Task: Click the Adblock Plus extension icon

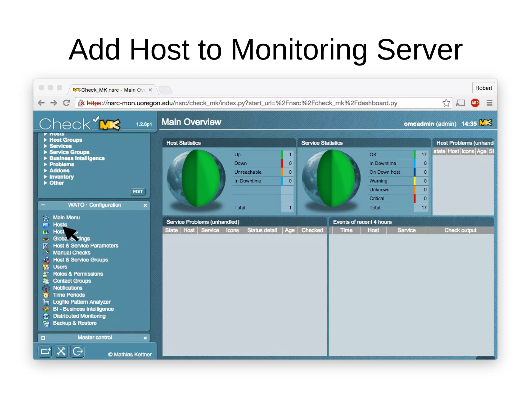Action: (475, 103)
